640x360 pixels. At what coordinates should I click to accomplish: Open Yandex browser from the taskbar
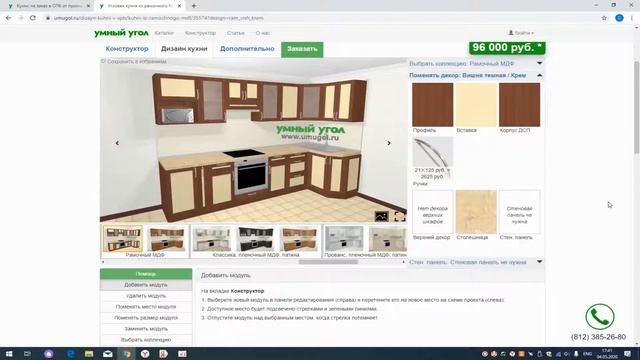click(145, 354)
